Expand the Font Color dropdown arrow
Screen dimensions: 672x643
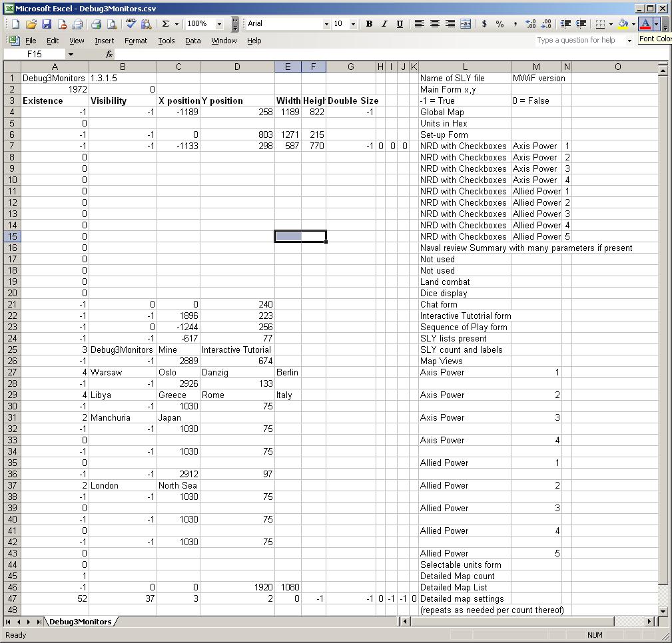(x=656, y=24)
